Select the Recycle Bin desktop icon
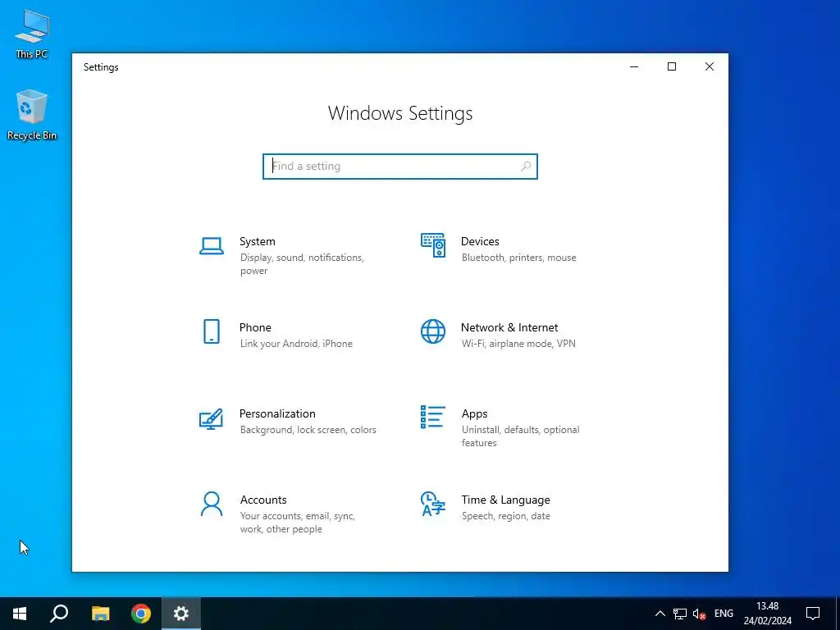This screenshot has height=630, width=840. (x=32, y=115)
